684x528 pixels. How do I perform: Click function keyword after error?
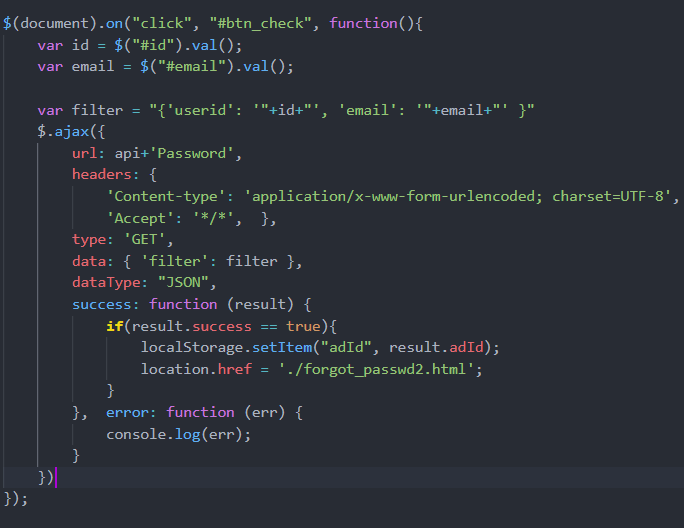[200, 412]
